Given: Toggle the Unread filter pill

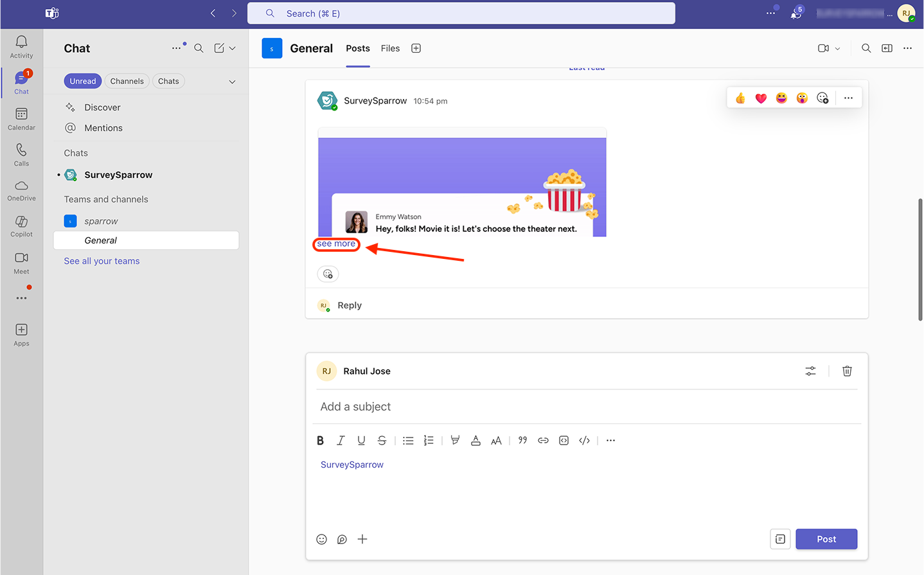Looking at the screenshot, I should pyautogui.click(x=82, y=81).
